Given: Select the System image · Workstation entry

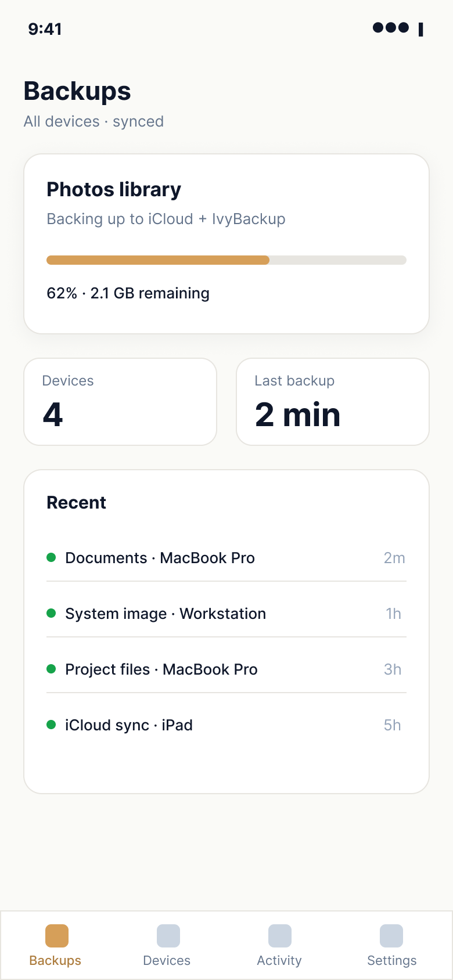Looking at the screenshot, I should [227, 614].
